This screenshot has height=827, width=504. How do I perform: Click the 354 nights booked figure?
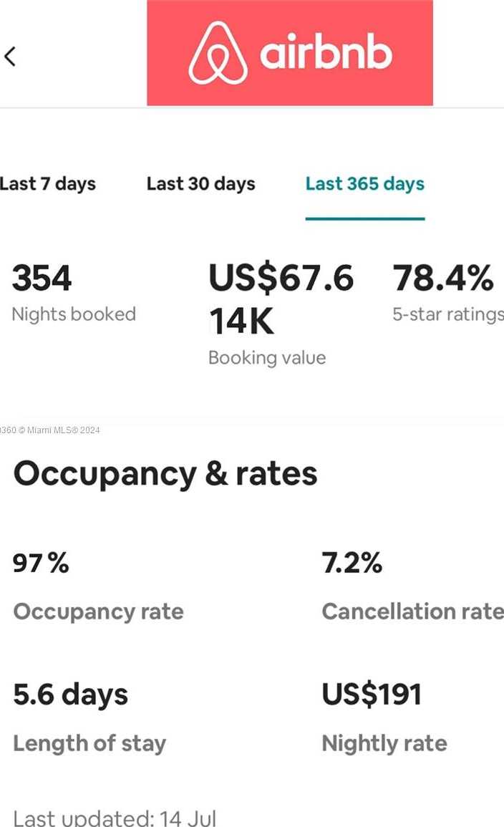coord(42,279)
